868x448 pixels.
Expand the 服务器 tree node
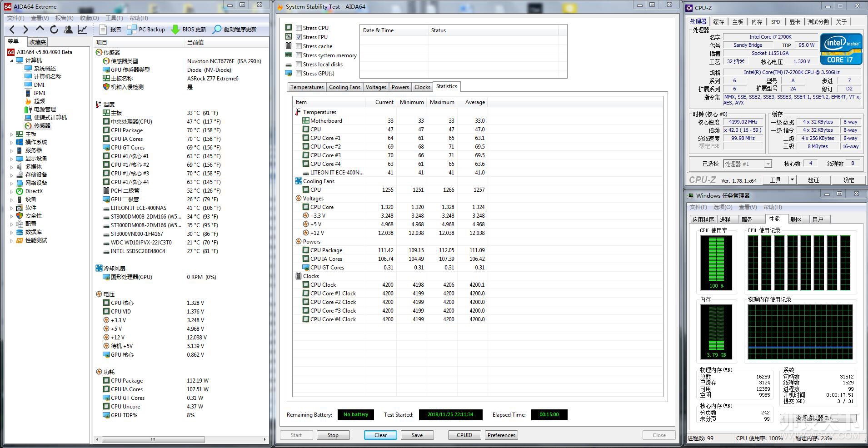point(11,150)
